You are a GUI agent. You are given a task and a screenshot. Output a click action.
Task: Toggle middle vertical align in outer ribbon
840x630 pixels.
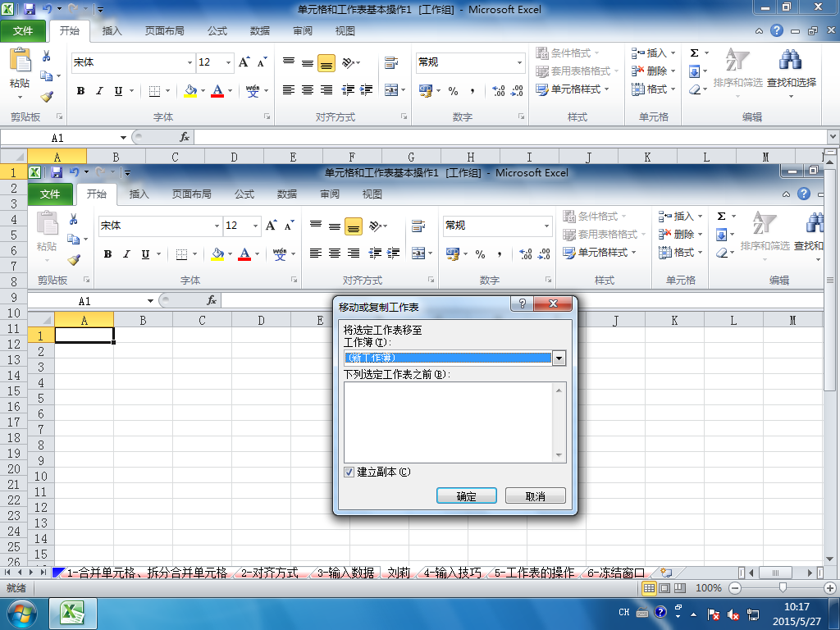(307, 62)
